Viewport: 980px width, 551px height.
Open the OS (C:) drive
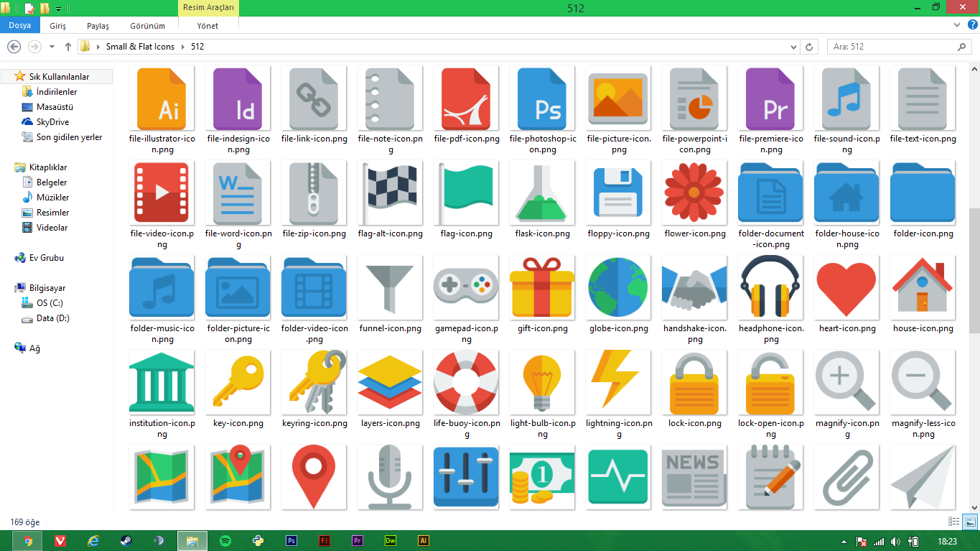(x=50, y=303)
